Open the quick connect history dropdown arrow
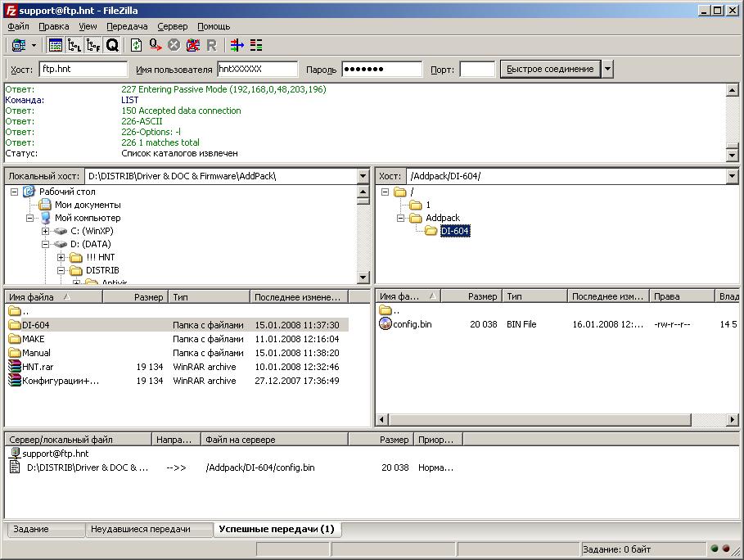 (x=607, y=69)
